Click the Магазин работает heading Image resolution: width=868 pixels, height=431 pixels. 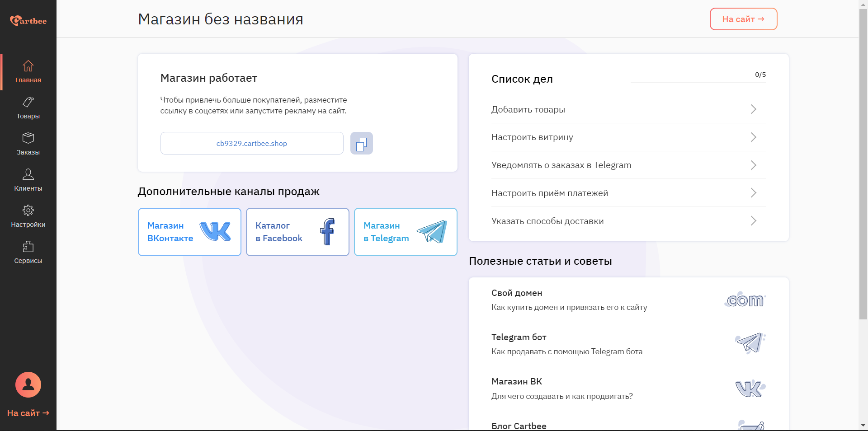(x=208, y=78)
